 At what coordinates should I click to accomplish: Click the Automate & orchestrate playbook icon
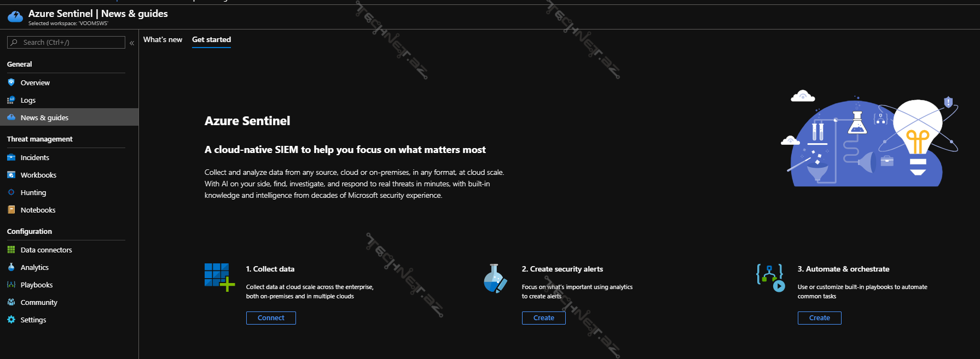point(770,278)
